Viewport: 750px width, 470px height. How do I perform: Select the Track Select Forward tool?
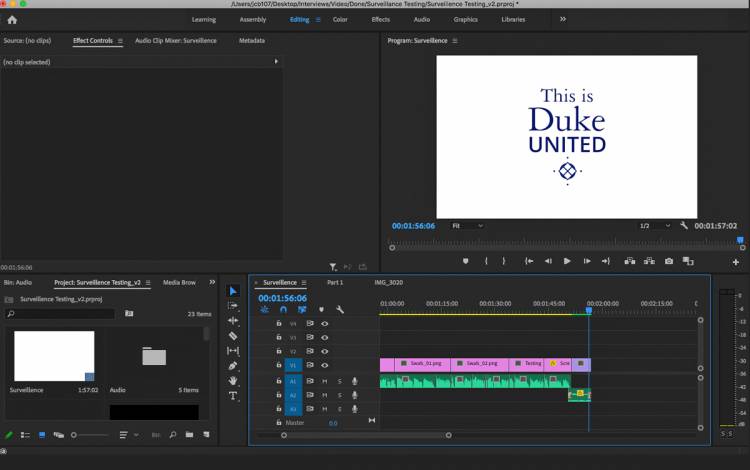pos(233,306)
